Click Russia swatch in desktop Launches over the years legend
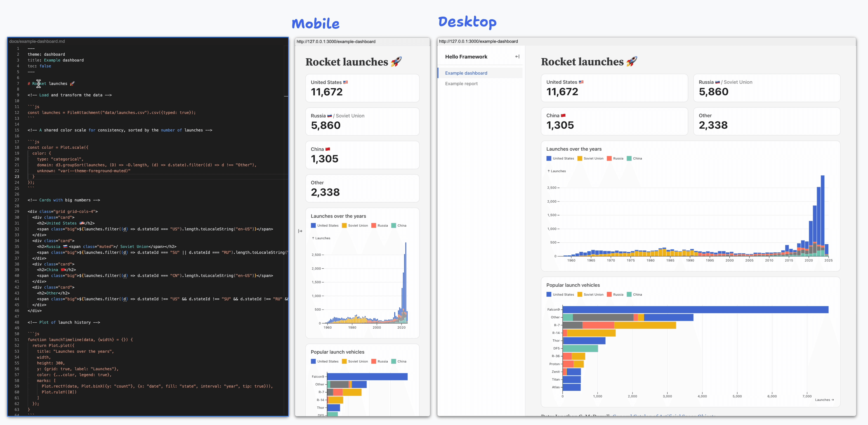This screenshot has height=425, width=868. tap(609, 158)
